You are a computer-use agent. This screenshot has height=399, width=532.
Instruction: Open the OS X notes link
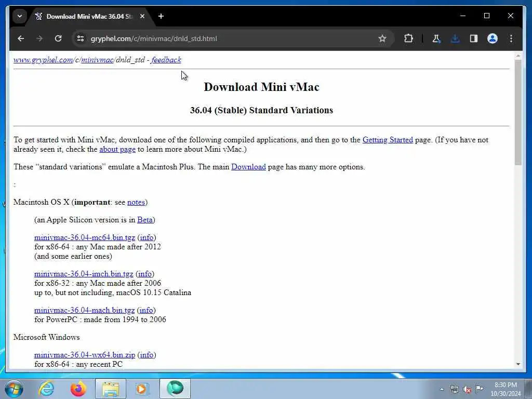pyautogui.click(x=136, y=202)
